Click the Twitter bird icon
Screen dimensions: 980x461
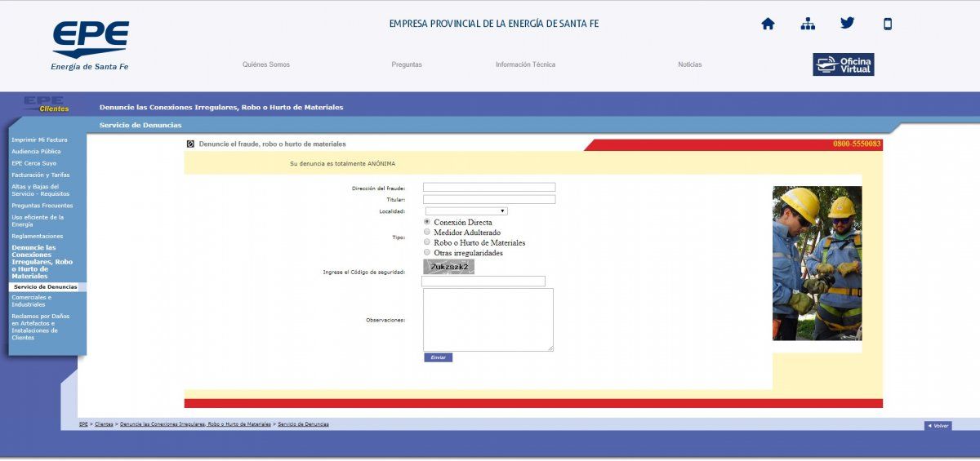tap(848, 23)
